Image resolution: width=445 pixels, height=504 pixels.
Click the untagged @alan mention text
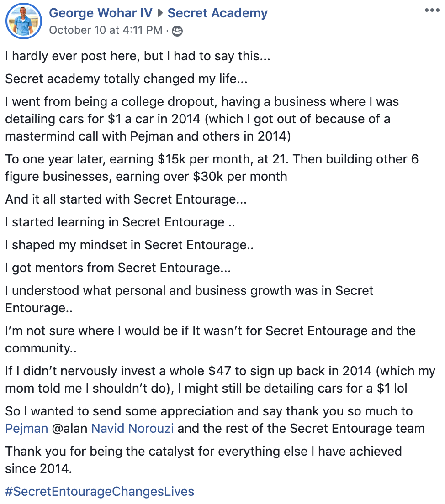tap(69, 429)
